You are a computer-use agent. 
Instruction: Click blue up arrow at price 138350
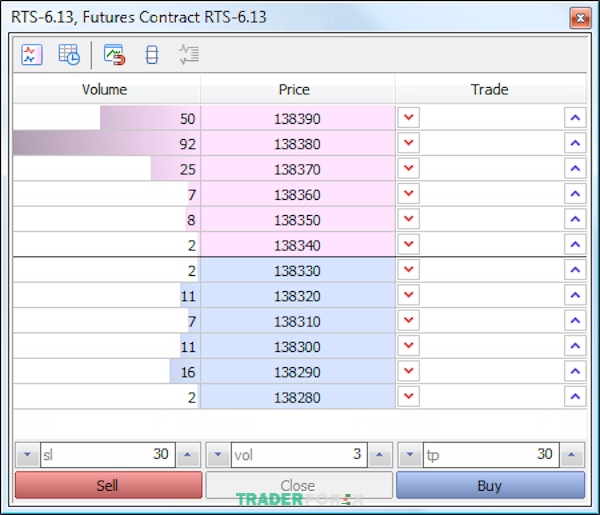pyautogui.click(x=575, y=219)
